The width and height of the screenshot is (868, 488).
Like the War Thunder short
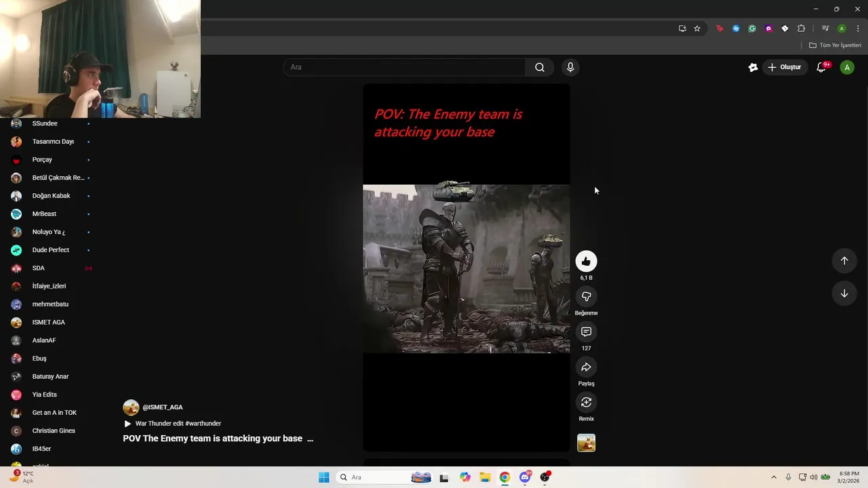[x=586, y=261]
